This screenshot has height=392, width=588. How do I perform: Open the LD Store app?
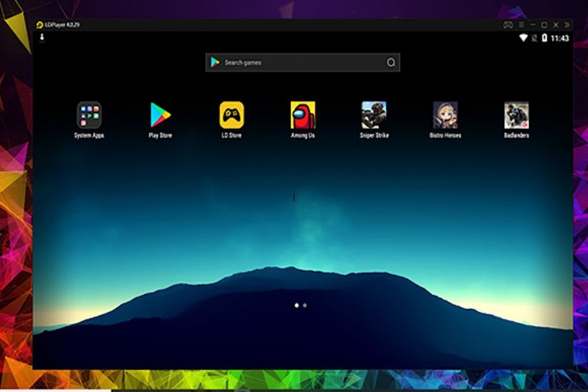[231, 115]
